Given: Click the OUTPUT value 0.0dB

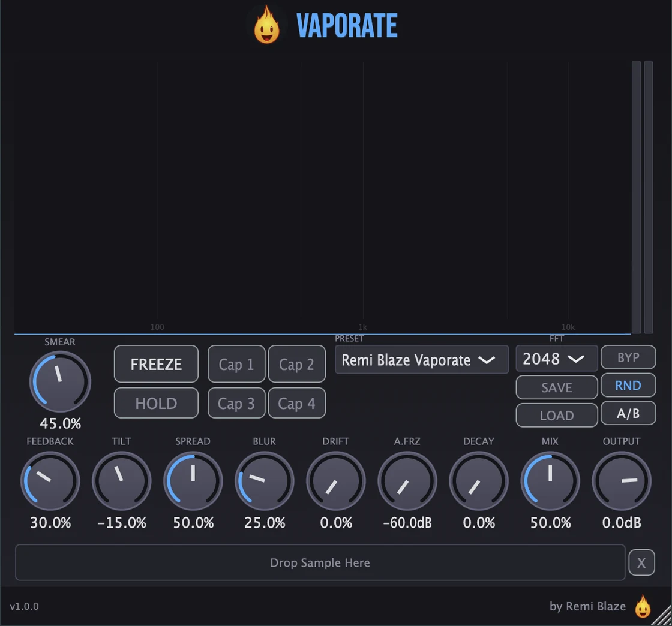Looking at the screenshot, I should pyautogui.click(x=622, y=523).
